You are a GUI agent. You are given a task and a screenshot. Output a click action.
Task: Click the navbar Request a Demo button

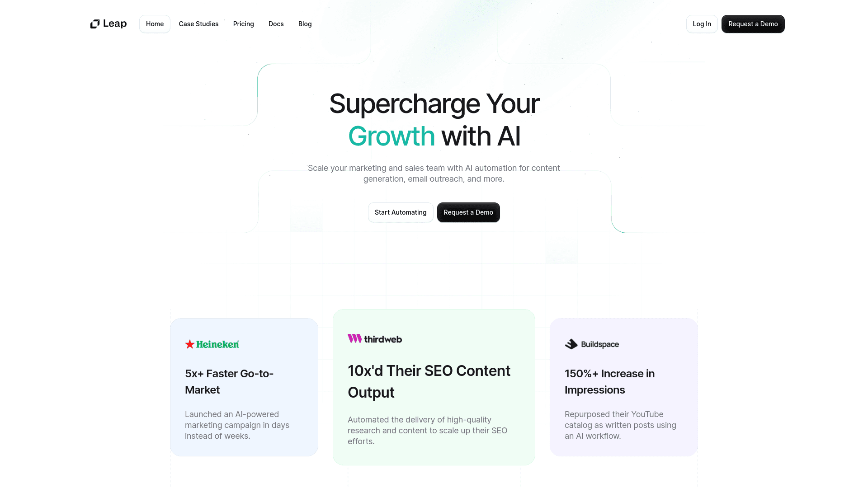753,24
